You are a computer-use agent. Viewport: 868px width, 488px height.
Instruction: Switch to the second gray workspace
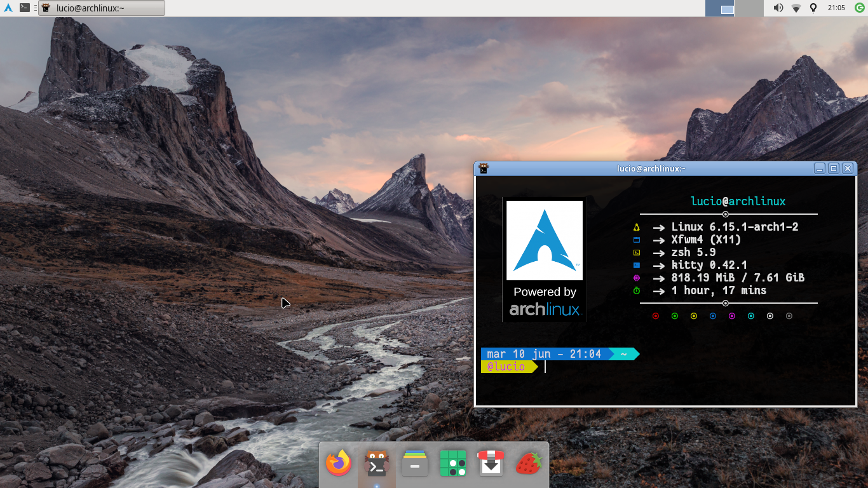pos(748,8)
